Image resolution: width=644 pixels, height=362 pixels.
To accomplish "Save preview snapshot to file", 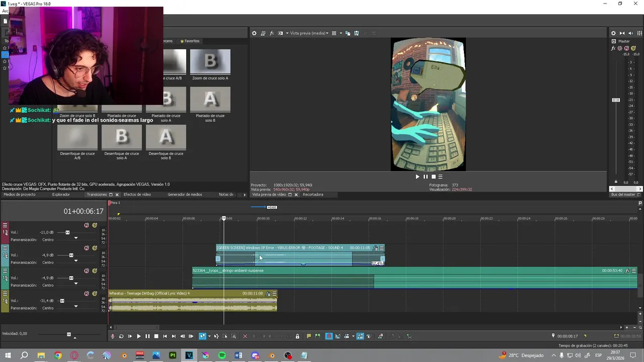I will point(357,33).
